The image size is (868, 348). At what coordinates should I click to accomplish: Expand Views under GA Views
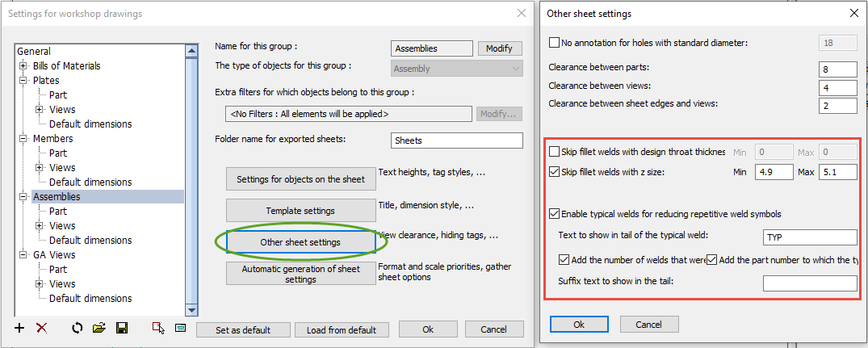(39, 284)
